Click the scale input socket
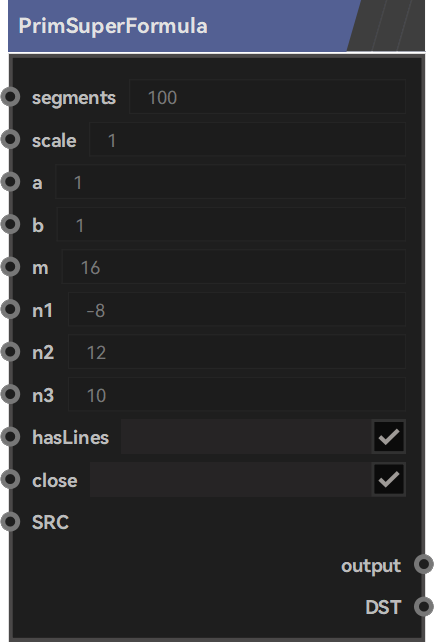Image resolution: width=434 pixels, height=642 pixels. click(x=10, y=140)
